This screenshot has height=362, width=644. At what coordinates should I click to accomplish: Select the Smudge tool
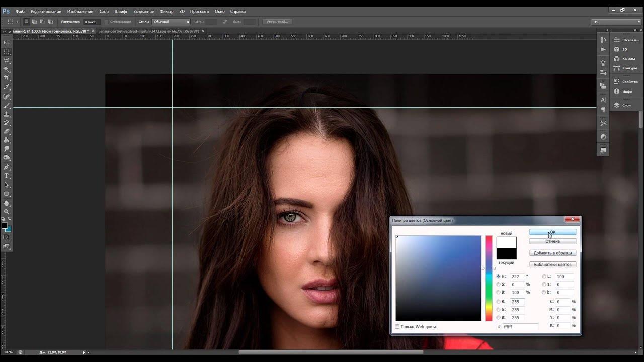tap(7, 149)
